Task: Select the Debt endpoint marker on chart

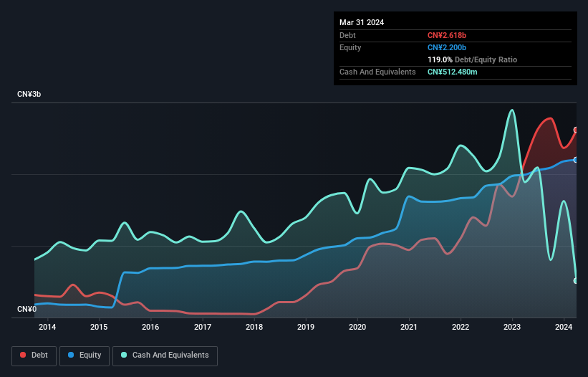Action: coord(576,130)
